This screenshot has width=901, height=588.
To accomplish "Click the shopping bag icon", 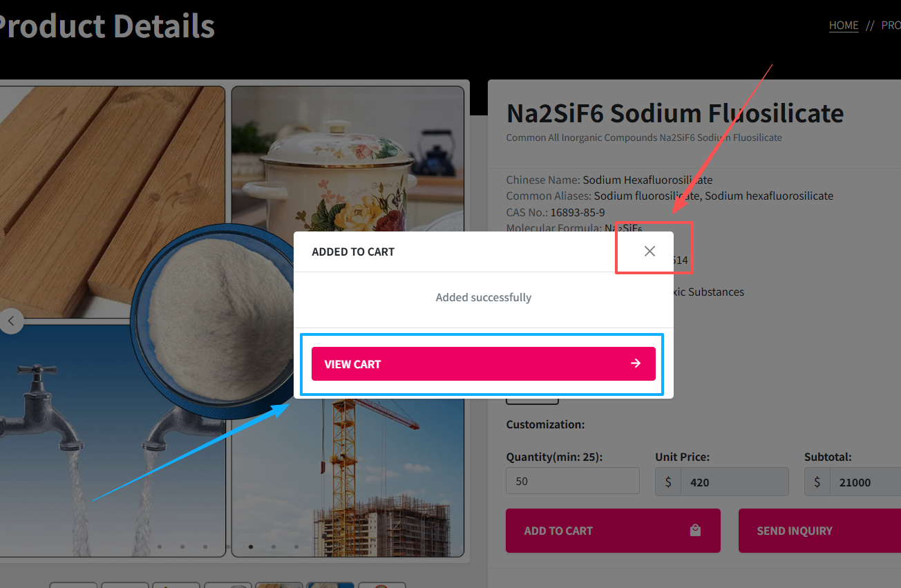I will click(x=695, y=531).
